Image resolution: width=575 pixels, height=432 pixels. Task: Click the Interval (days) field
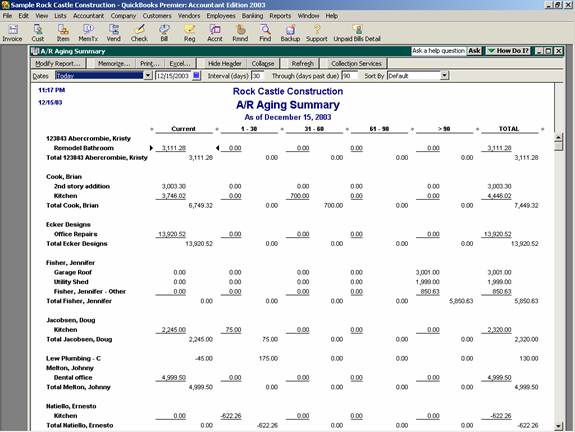click(257, 76)
